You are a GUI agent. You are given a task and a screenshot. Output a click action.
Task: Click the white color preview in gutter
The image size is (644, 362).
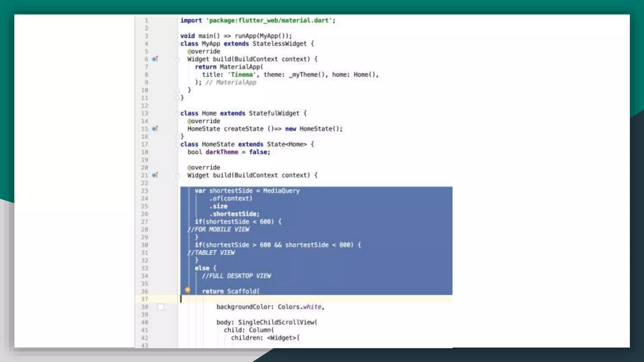pyautogui.click(x=161, y=307)
